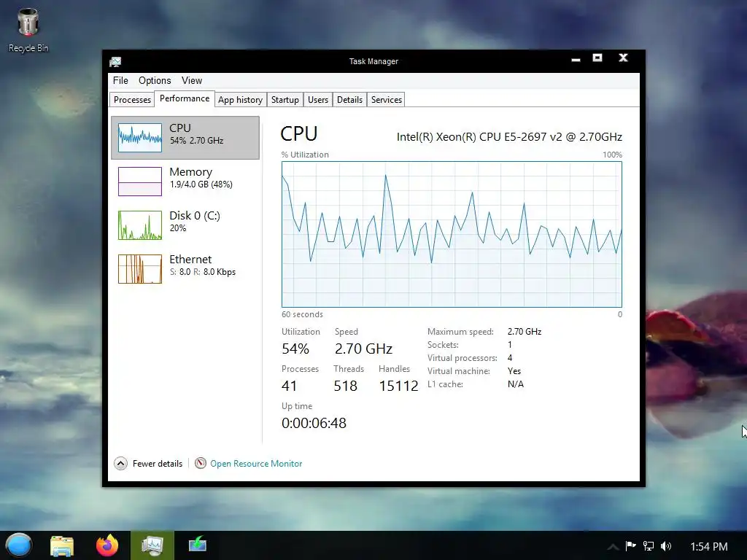The width and height of the screenshot is (747, 560).
Task: Click the Ethernet S: 8.0 R: 8.0 Kbps text
Action: (x=203, y=272)
